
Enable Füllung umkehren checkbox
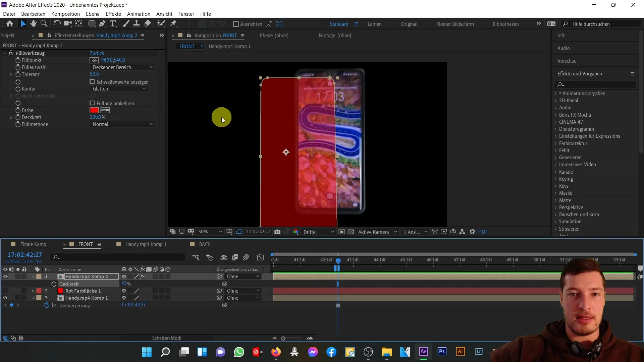coord(92,103)
